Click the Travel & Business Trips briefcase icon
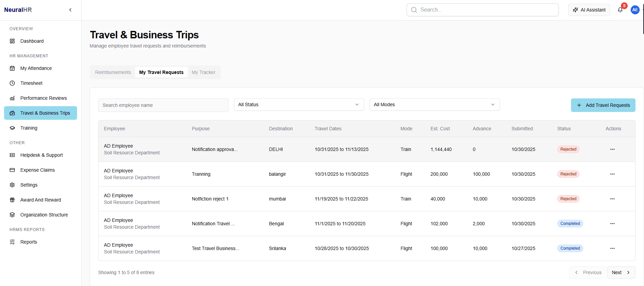The height and width of the screenshot is (286, 644). point(12,113)
